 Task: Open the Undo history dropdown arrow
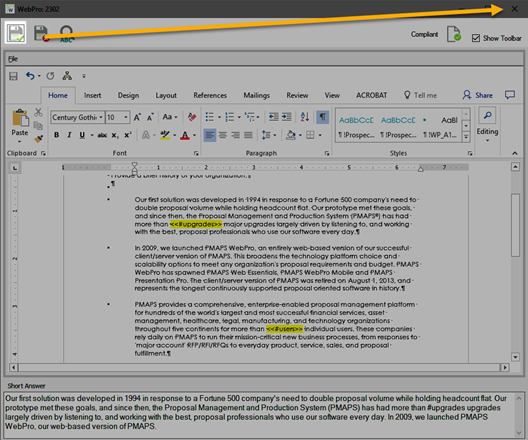39,76
